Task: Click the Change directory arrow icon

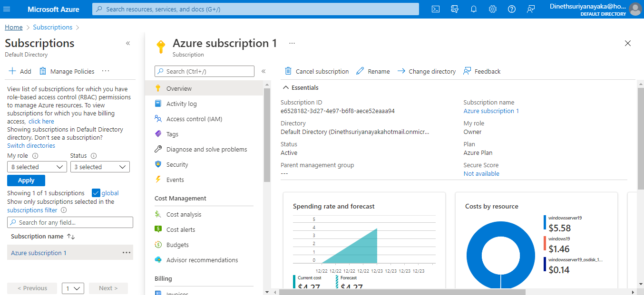Action: (401, 71)
